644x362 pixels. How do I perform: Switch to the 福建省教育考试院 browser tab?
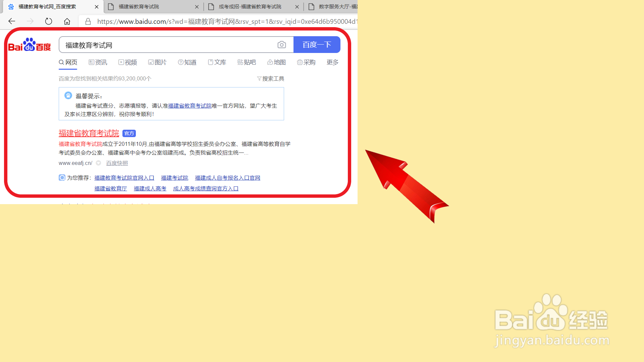[x=153, y=7]
